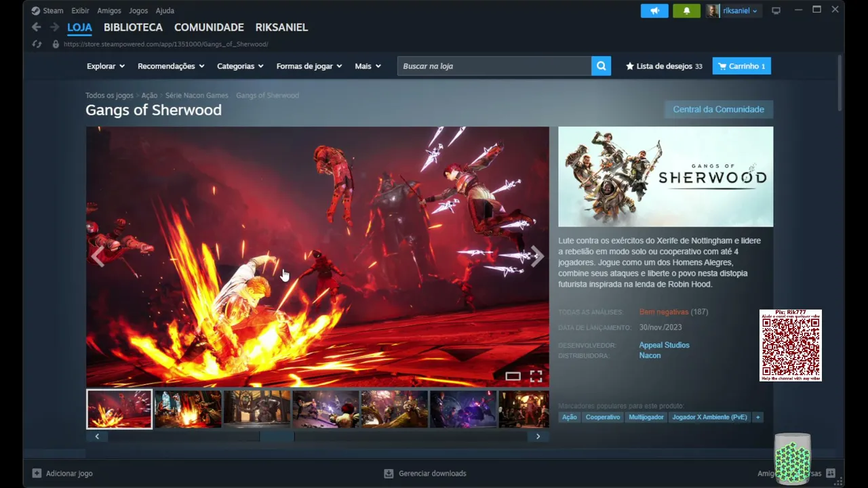Open the Nacon publisher link
The image size is (868, 488).
point(650,356)
